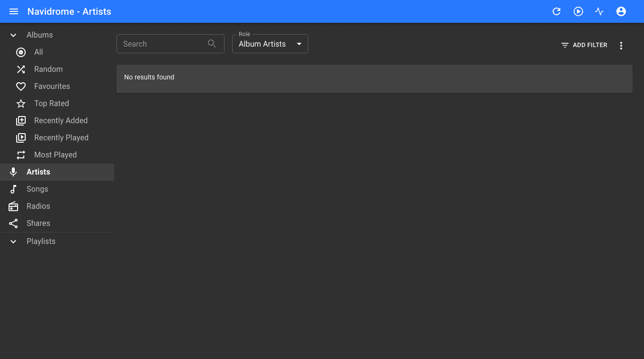Click the Shares icon in sidebar
Screen dimensions: 644x359
(x=13, y=223)
